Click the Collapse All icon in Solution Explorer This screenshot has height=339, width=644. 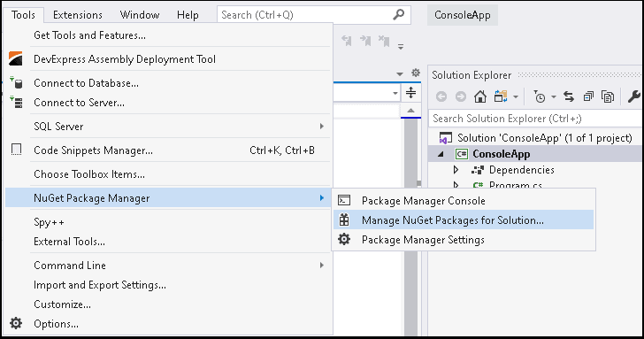[x=588, y=96]
